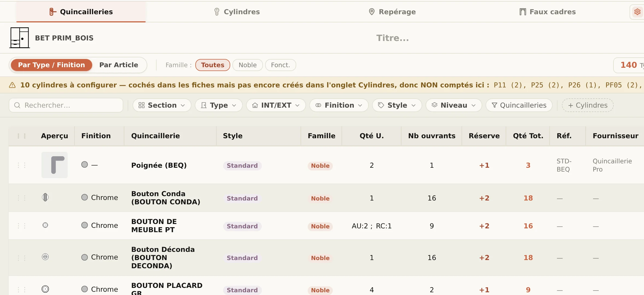Image resolution: width=644 pixels, height=295 pixels.
Task: Switch to the Cylindres tab
Action: [237, 12]
